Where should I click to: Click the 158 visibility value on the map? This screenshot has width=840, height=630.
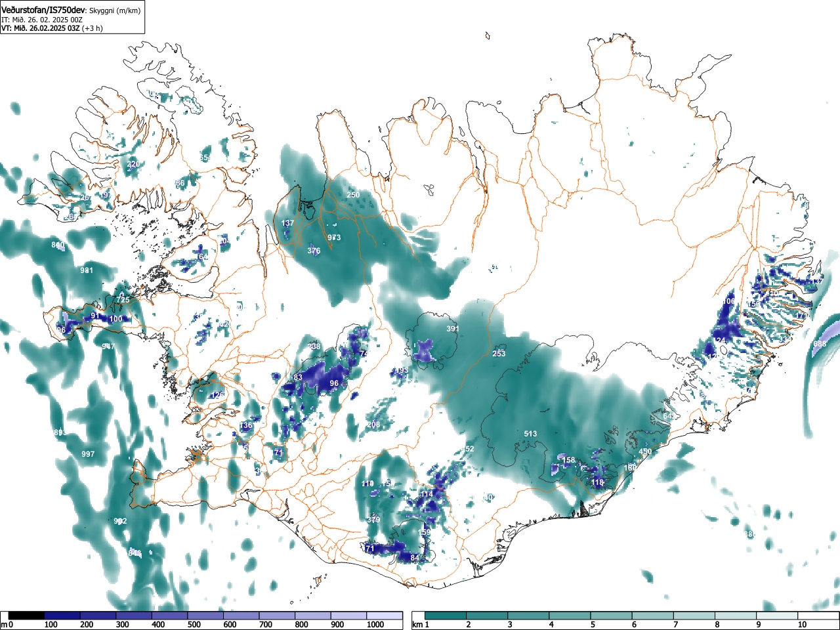click(568, 460)
